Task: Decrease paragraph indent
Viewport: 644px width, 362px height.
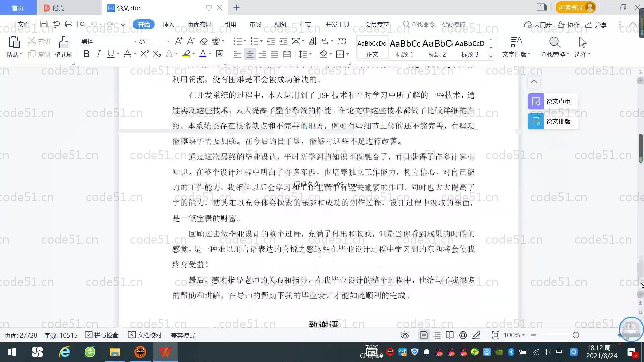Action: pyautogui.click(x=271, y=41)
